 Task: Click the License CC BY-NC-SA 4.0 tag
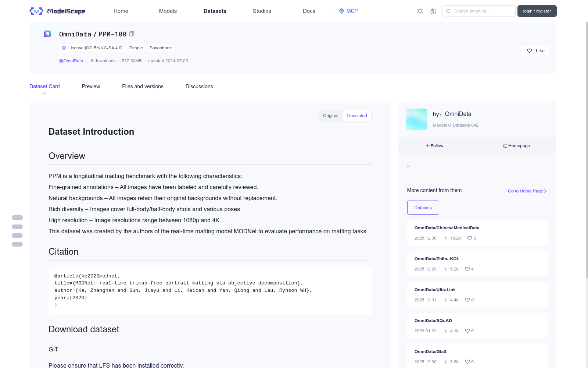[x=92, y=48]
